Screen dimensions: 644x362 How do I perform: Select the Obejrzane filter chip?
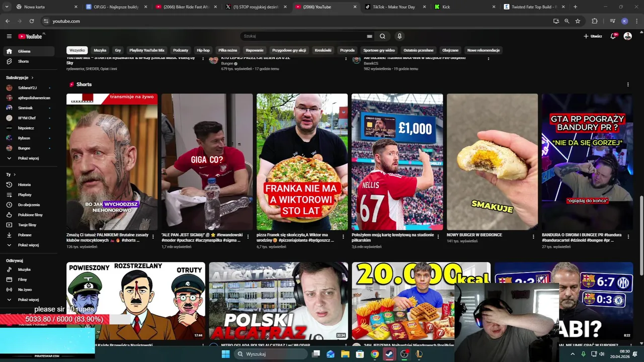click(x=450, y=50)
